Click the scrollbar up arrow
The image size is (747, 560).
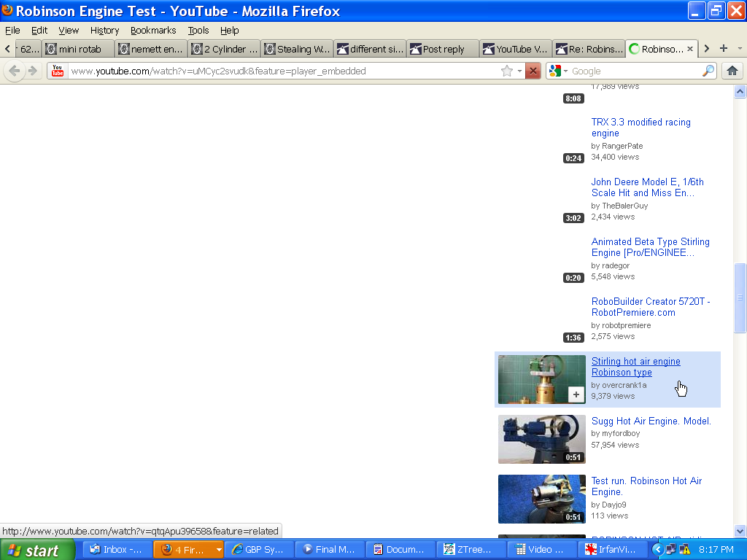click(740, 91)
